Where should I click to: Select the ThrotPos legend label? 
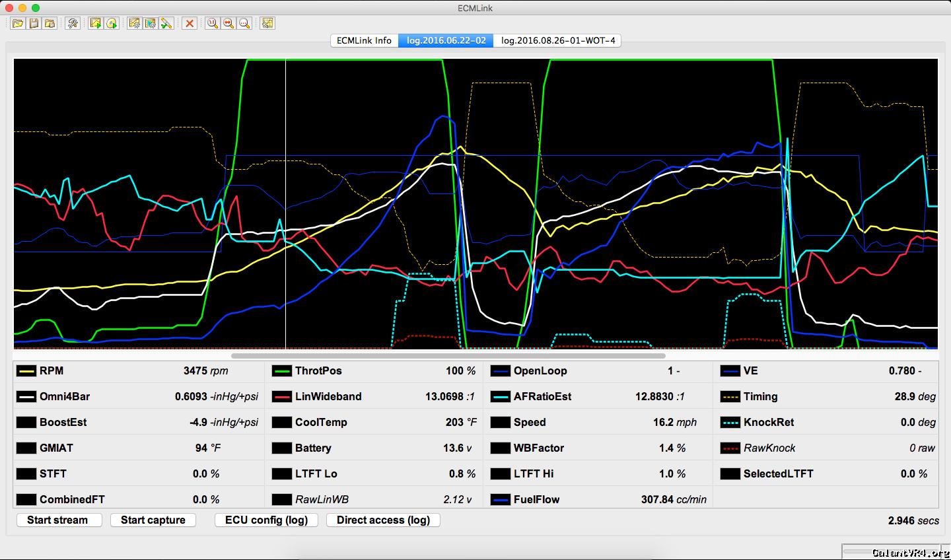click(x=318, y=371)
